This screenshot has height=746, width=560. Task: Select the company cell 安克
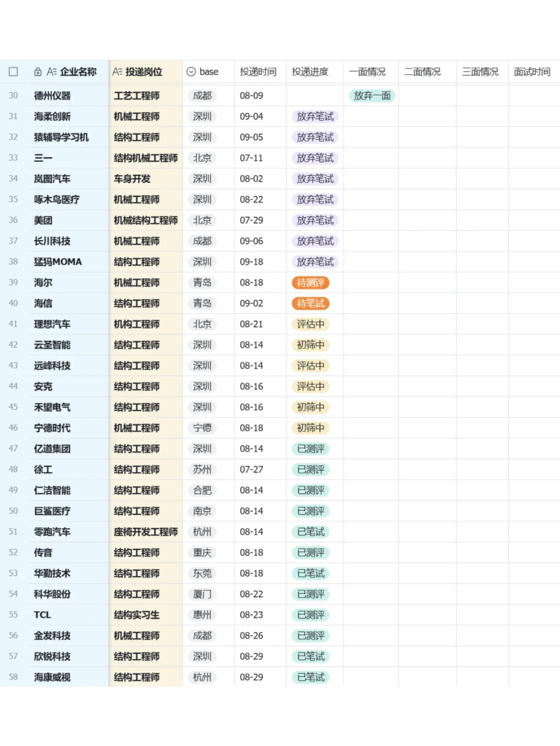tap(68, 386)
